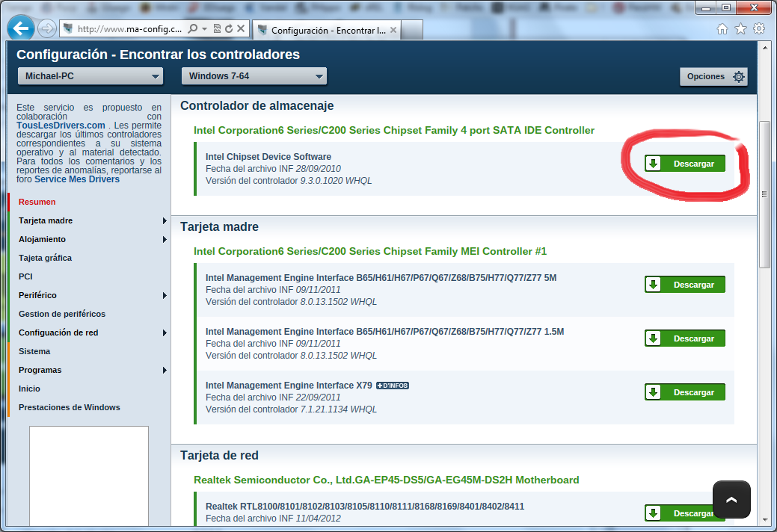Open browser Tools gear icon
The image size is (777, 532).
point(758,28)
